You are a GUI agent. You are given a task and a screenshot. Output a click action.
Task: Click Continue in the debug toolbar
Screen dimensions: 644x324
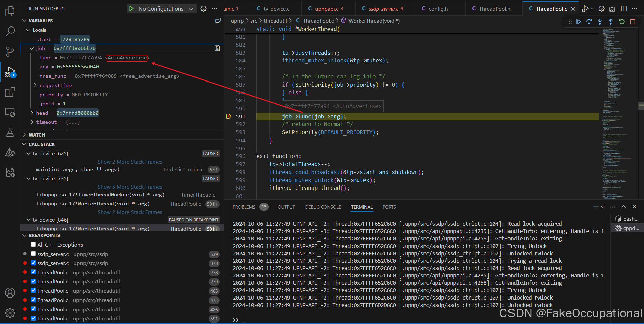point(578,22)
